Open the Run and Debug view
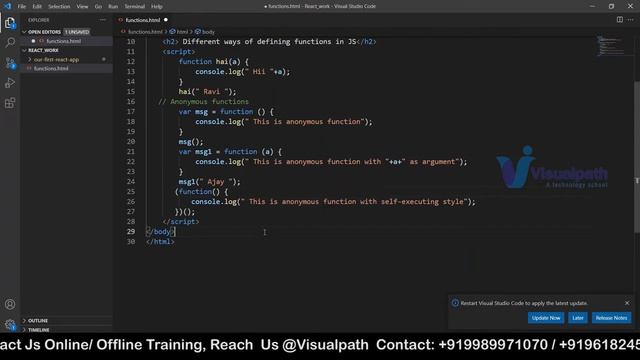This screenshot has height=360, width=640. click(x=10, y=83)
